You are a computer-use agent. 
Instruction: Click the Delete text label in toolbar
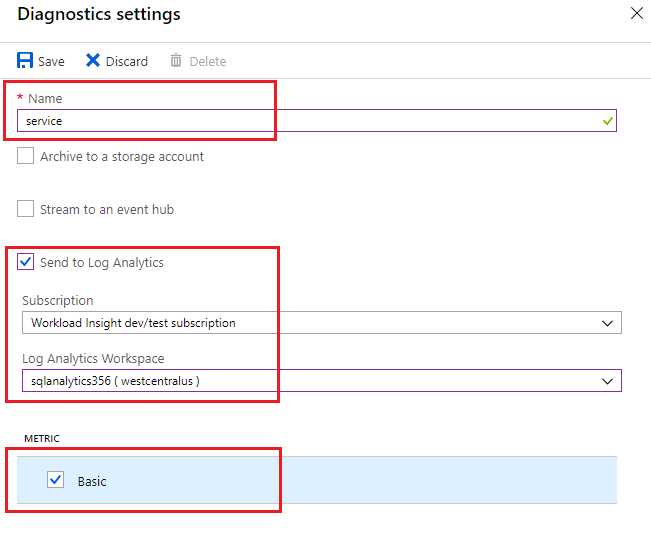[x=208, y=61]
